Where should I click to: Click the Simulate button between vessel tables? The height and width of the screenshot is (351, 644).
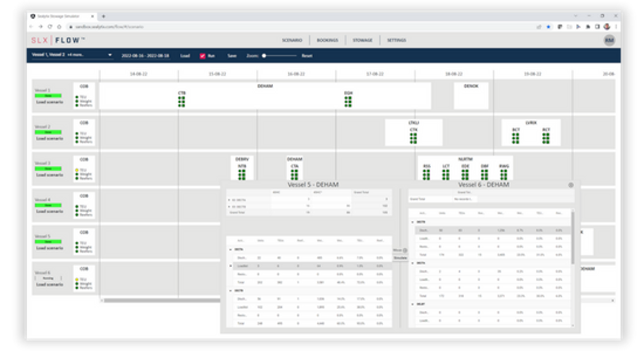(400, 258)
